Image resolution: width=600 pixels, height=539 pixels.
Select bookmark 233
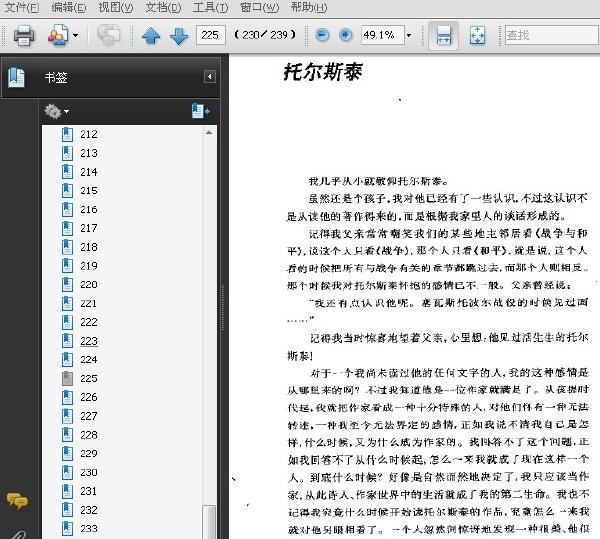pos(89,529)
